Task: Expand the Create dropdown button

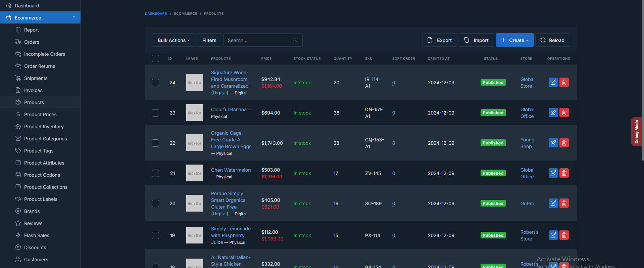Action: pos(514,40)
